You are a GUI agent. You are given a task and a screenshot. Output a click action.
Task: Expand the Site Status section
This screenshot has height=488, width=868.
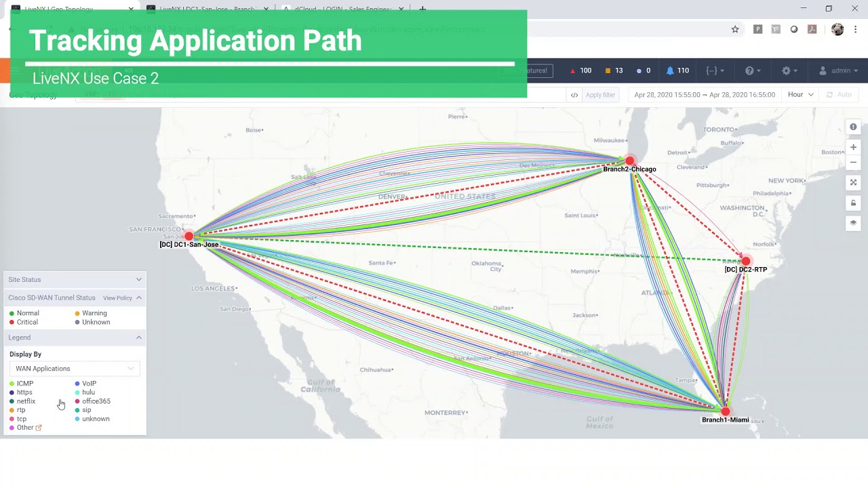pos(75,279)
